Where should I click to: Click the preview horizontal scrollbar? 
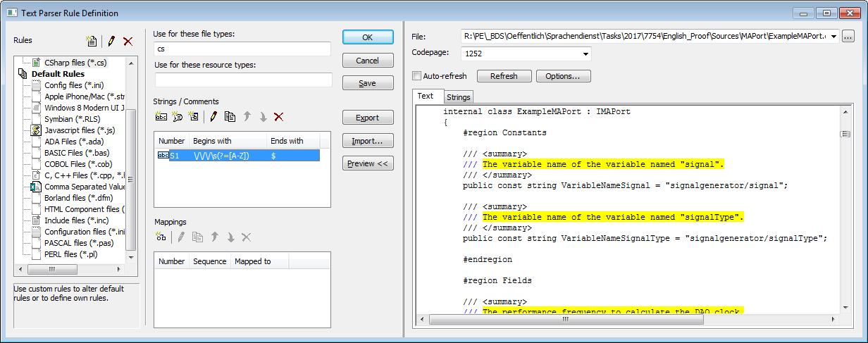(564, 319)
